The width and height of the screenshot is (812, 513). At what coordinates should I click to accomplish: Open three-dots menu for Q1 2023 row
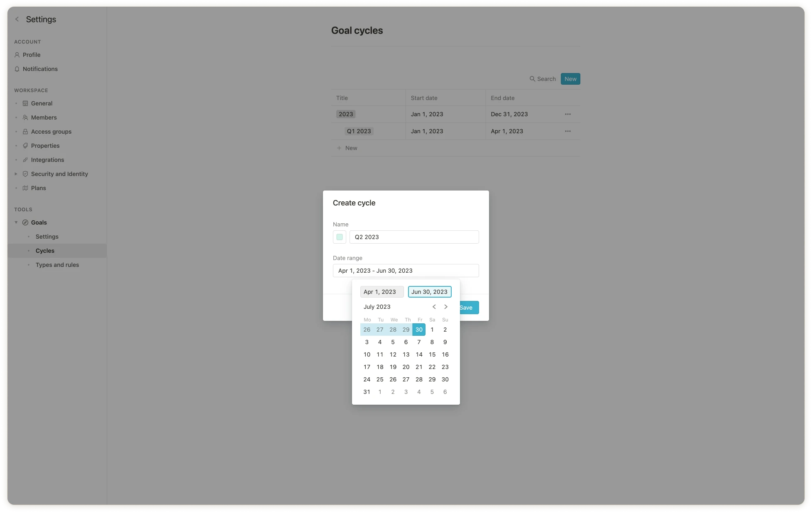(567, 131)
